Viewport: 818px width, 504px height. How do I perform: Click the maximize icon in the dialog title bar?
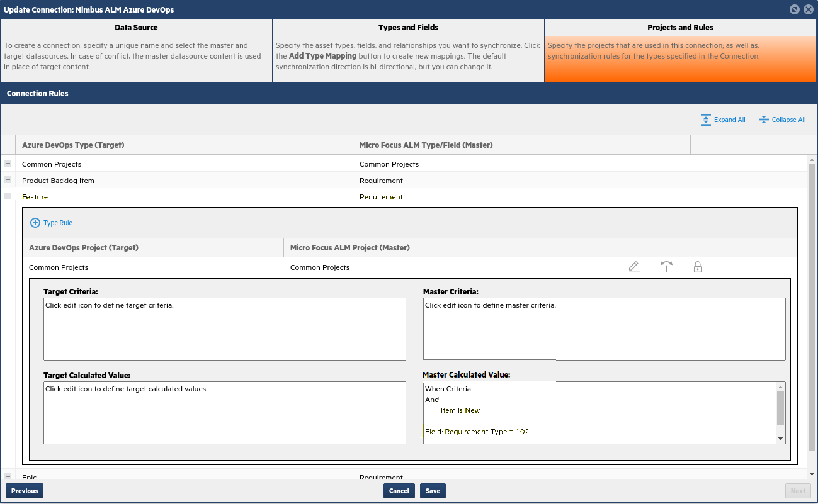(x=794, y=9)
